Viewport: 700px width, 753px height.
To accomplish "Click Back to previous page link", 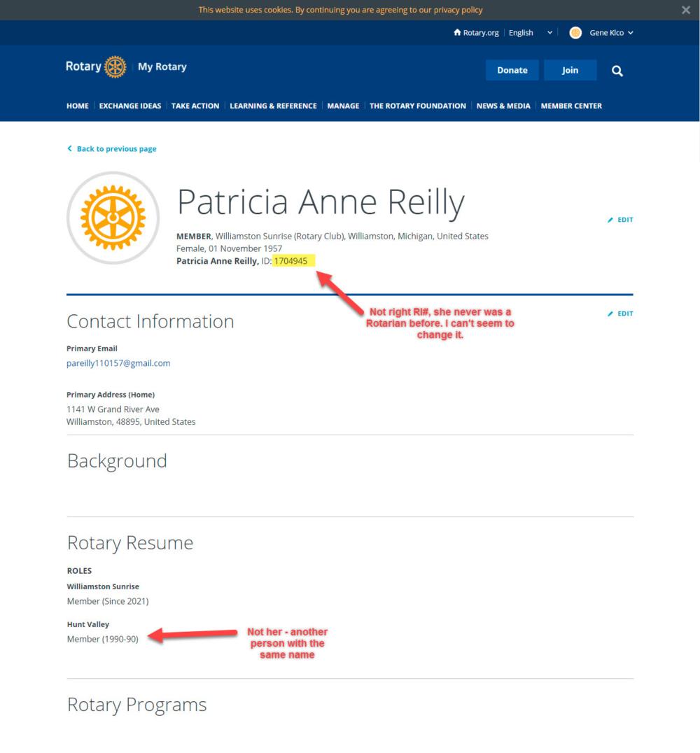I will [x=111, y=149].
